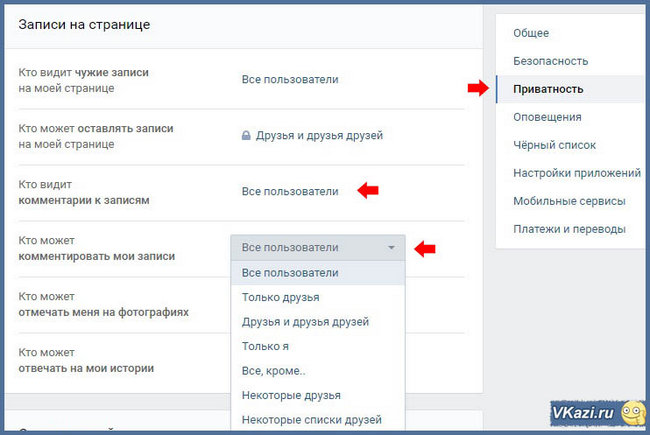
Task: Open the Общее settings section
Action: [x=531, y=33]
